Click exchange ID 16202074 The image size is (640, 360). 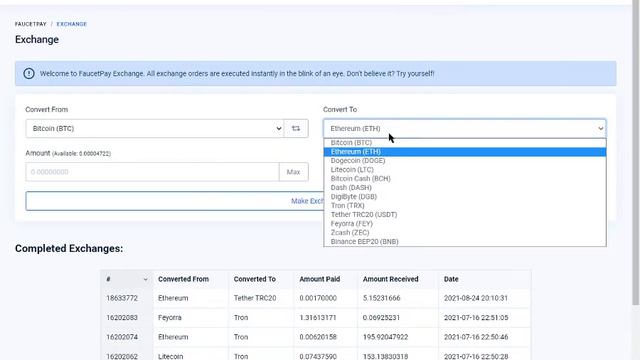122,337
